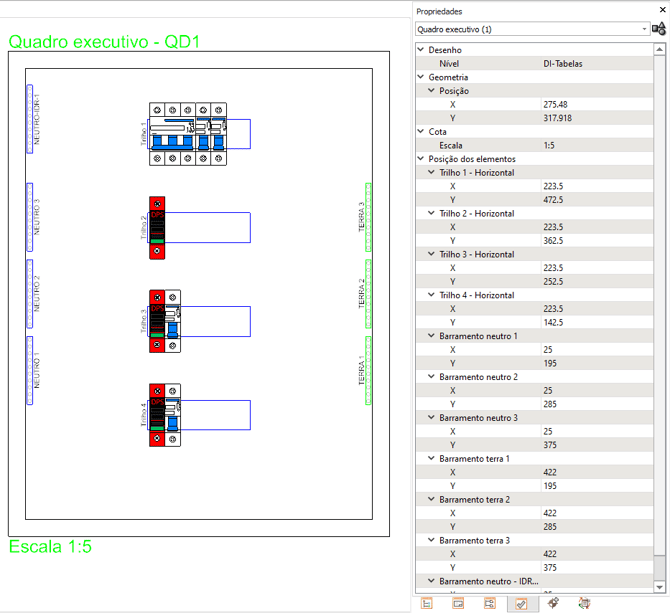This screenshot has width=670, height=613.
Task: Click the shapes filter icon beside dropdown
Action: tap(659, 29)
